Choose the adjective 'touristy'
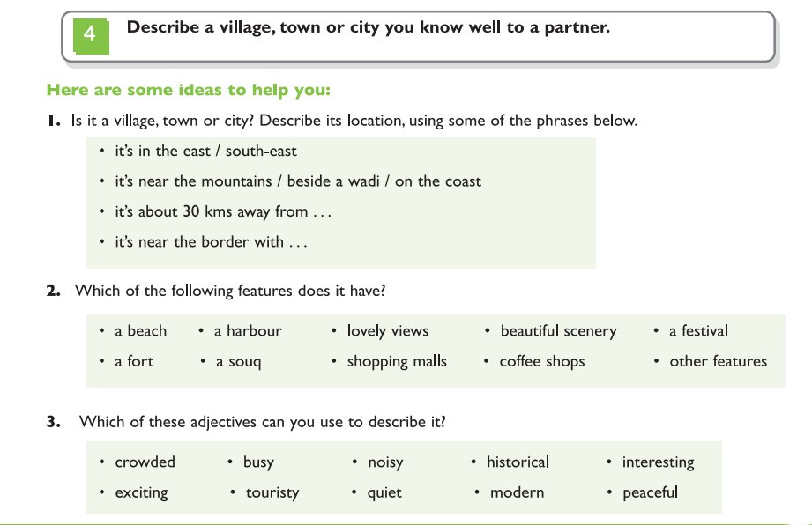The height and width of the screenshot is (525, 812). point(272,492)
